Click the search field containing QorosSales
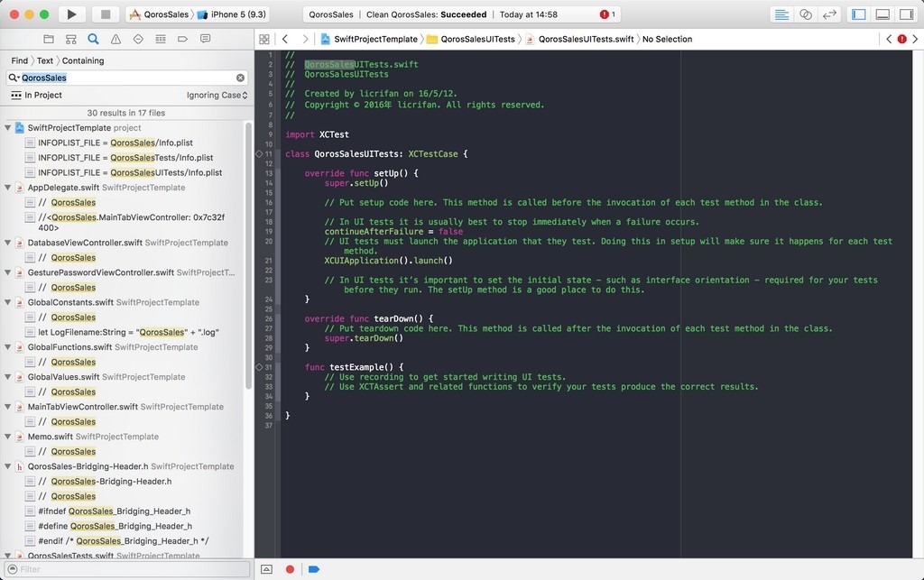Viewport: 924px width, 580px height. pos(126,78)
